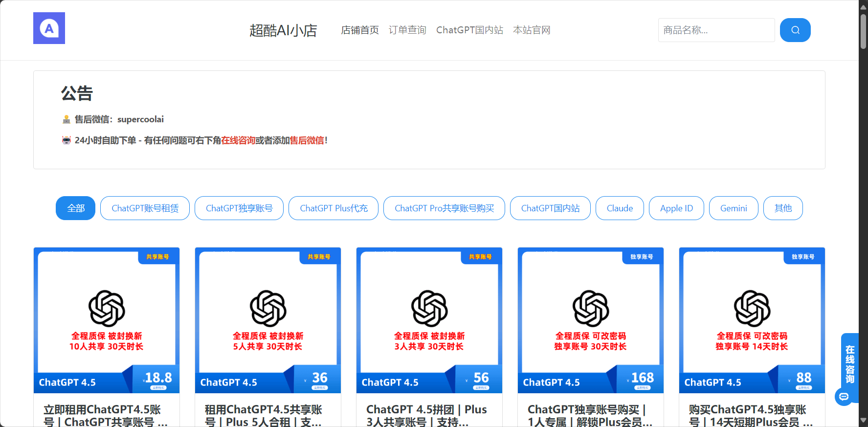868x427 pixels.
Task: Click the scrollbar down arrow
Action: [x=864, y=421]
